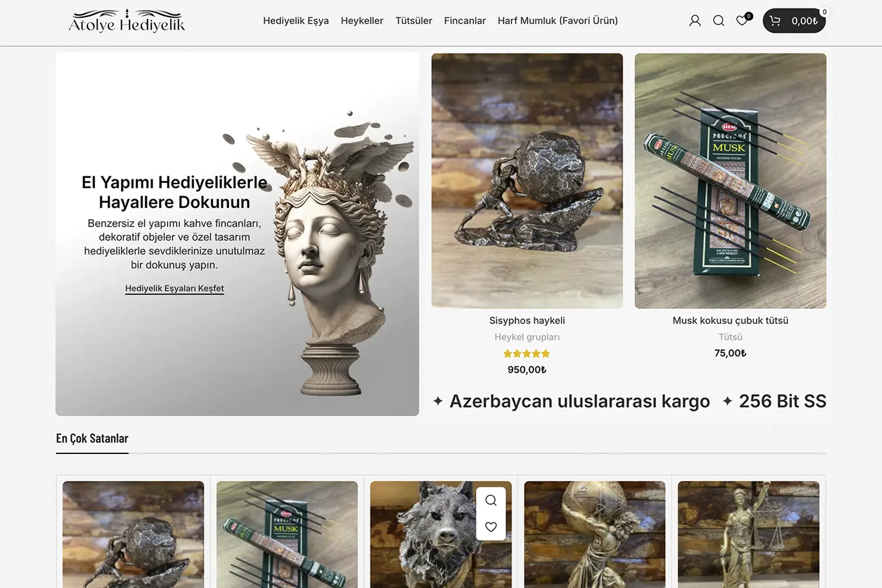Add wolf statue to wishlist via heart

pyautogui.click(x=491, y=527)
